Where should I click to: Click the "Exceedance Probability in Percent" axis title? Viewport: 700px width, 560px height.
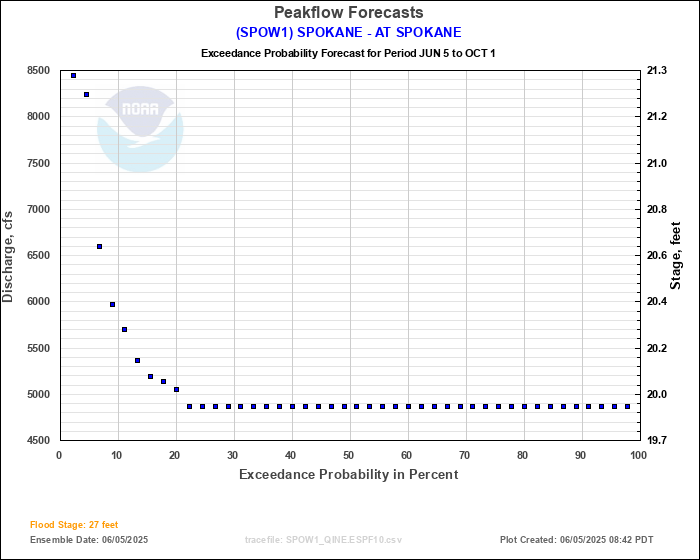(x=349, y=474)
